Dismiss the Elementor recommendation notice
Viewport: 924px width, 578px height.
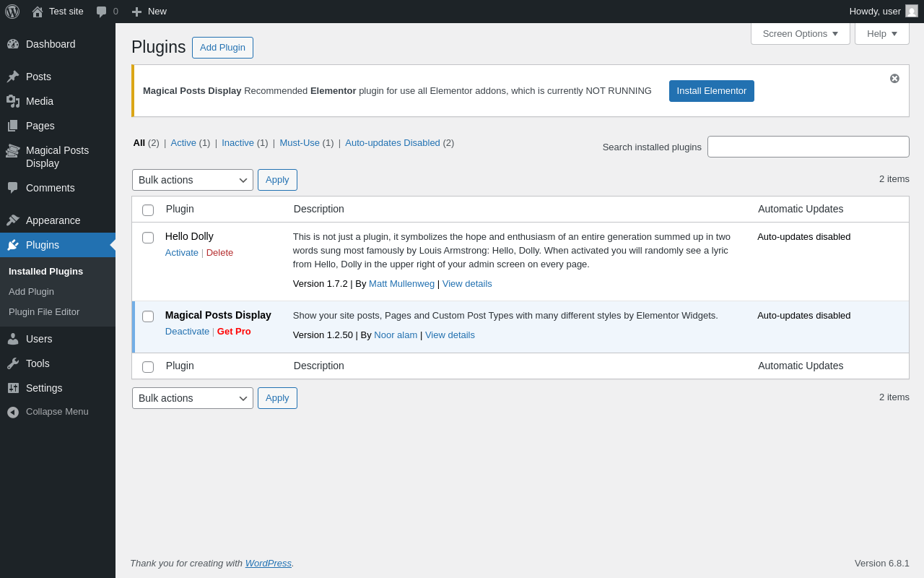click(894, 78)
